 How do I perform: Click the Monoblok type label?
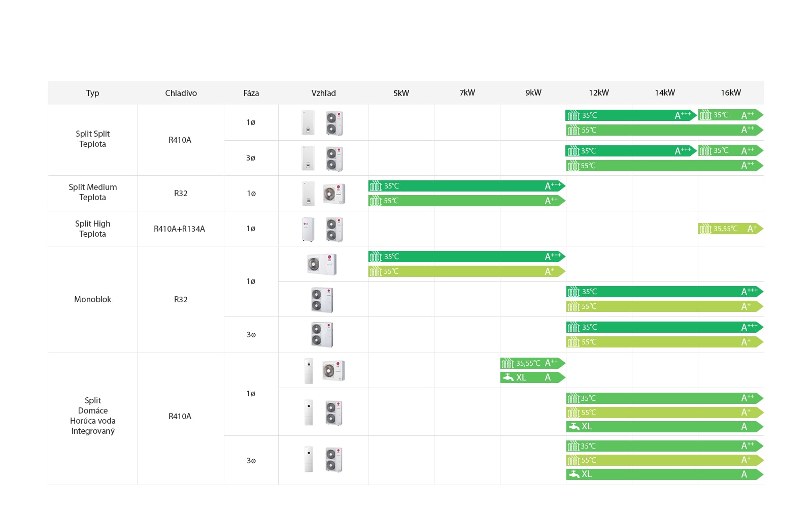tap(92, 300)
